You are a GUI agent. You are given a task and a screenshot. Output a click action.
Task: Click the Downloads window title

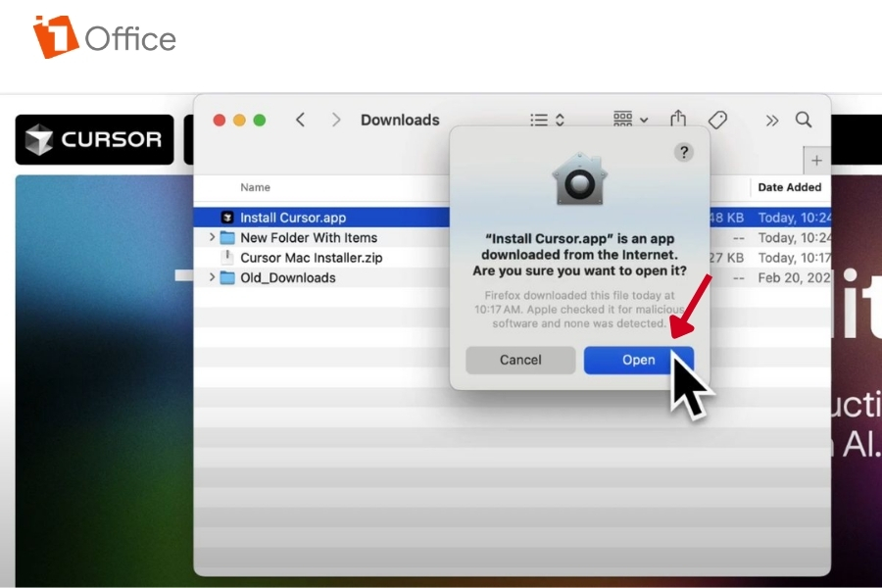[x=400, y=120]
